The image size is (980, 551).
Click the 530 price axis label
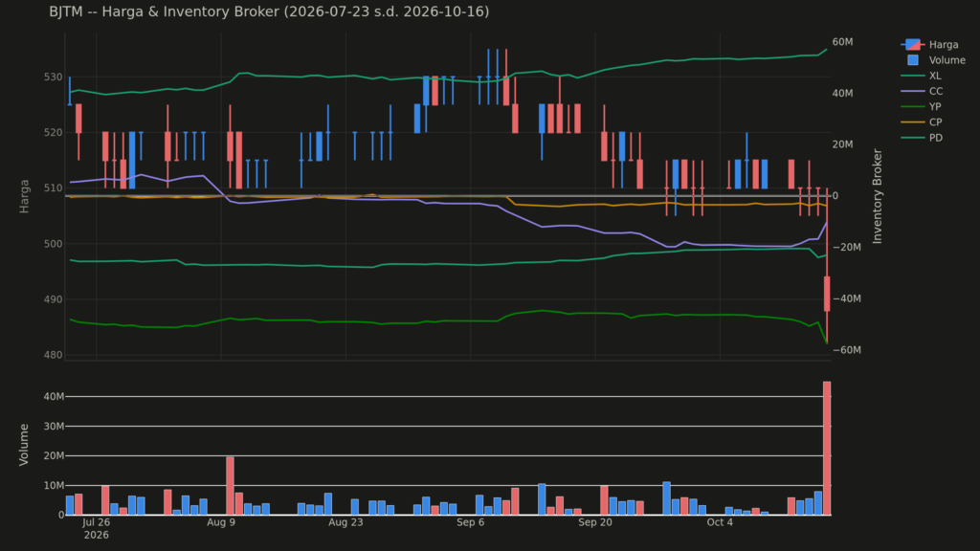(x=54, y=77)
